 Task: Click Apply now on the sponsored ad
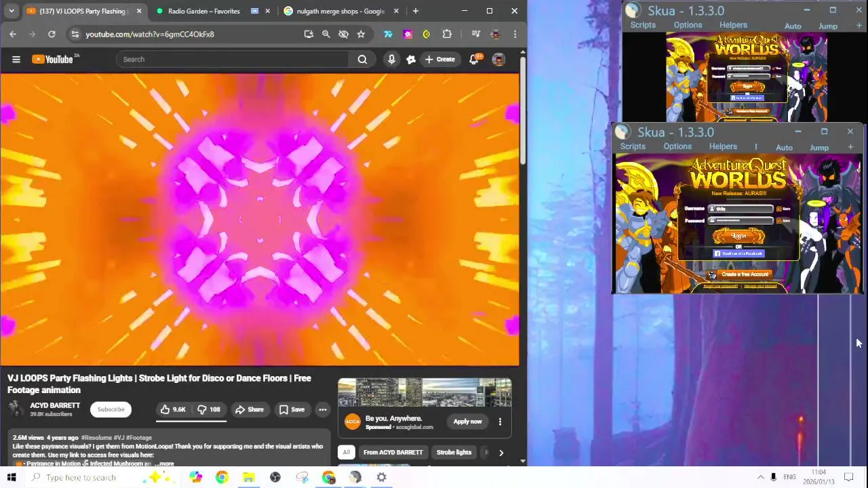pyautogui.click(x=467, y=422)
